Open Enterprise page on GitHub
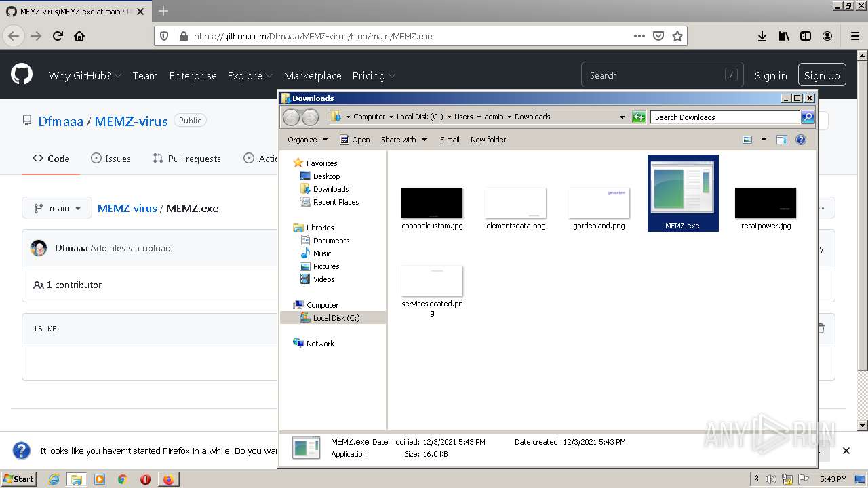The height and width of the screenshot is (488, 868). [193, 75]
